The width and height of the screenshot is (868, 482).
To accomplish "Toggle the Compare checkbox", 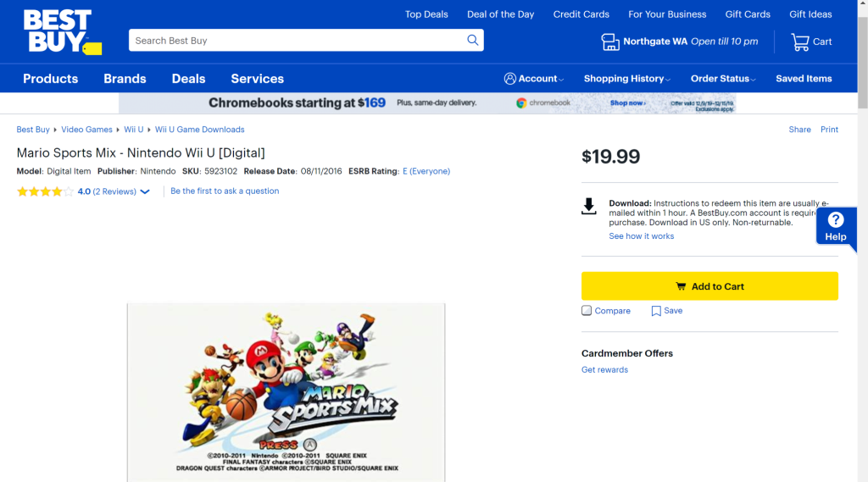I will point(587,311).
